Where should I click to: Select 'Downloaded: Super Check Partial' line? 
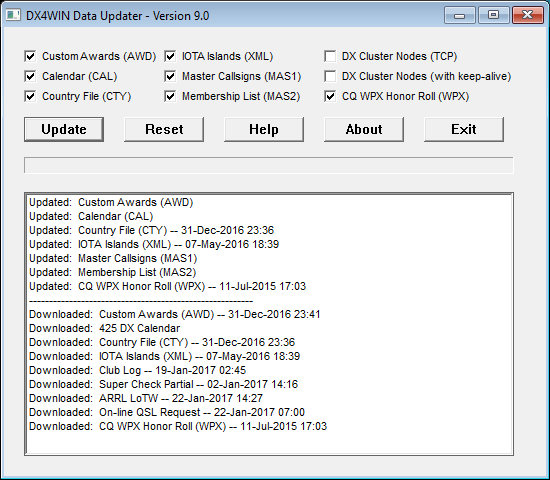[163, 385]
